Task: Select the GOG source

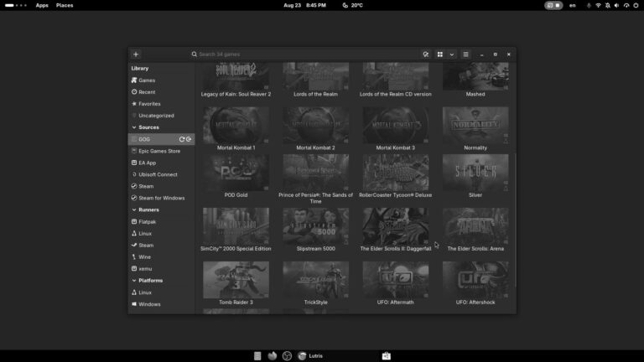Action: tap(161, 139)
